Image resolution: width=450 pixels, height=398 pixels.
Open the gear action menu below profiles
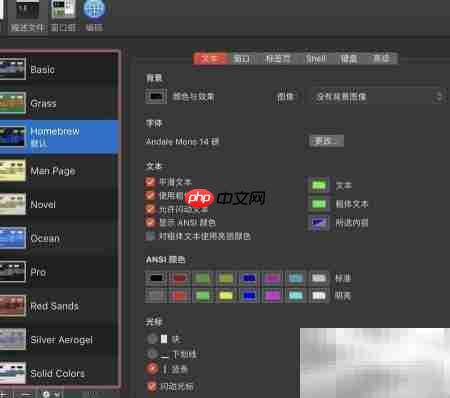(50, 394)
